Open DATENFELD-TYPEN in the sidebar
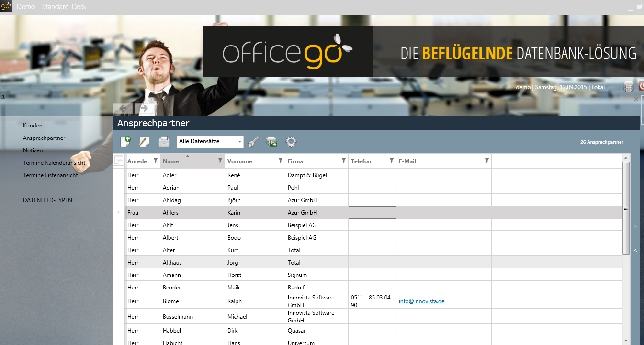This screenshot has height=345, width=644. tap(47, 200)
